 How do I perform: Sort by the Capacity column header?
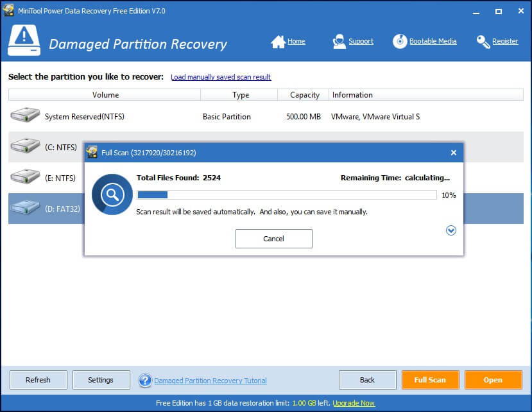pyautogui.click(x=304, y=95)
